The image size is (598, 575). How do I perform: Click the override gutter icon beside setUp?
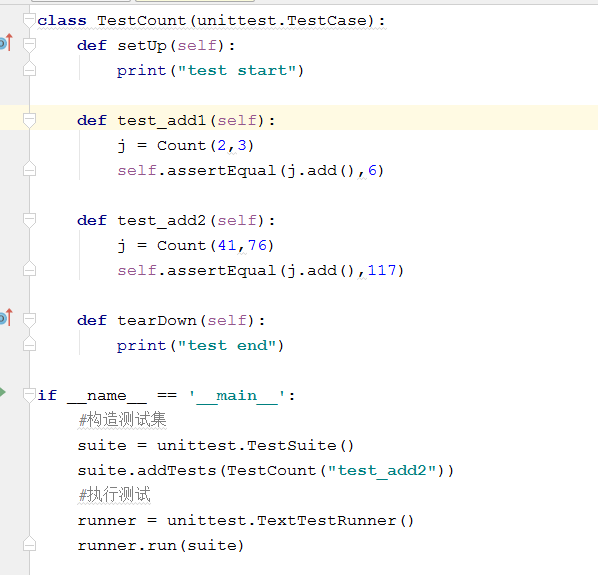pyautogui.click(x=6, y=43)
